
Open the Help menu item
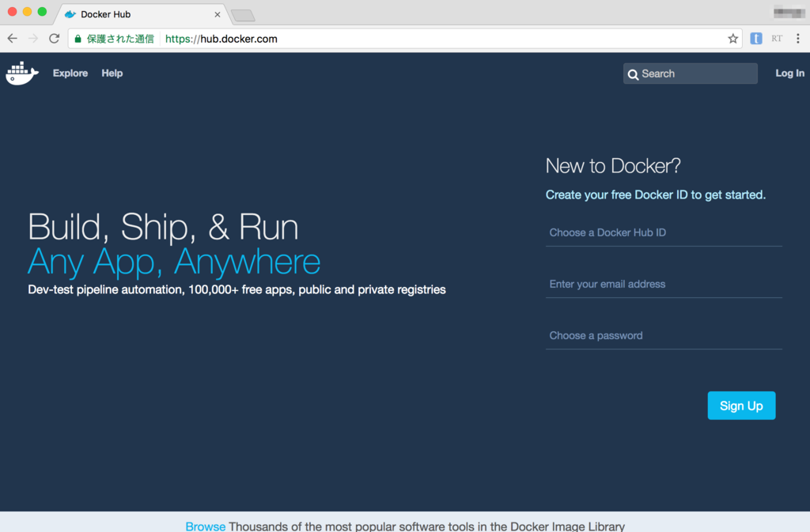point(112,74)
